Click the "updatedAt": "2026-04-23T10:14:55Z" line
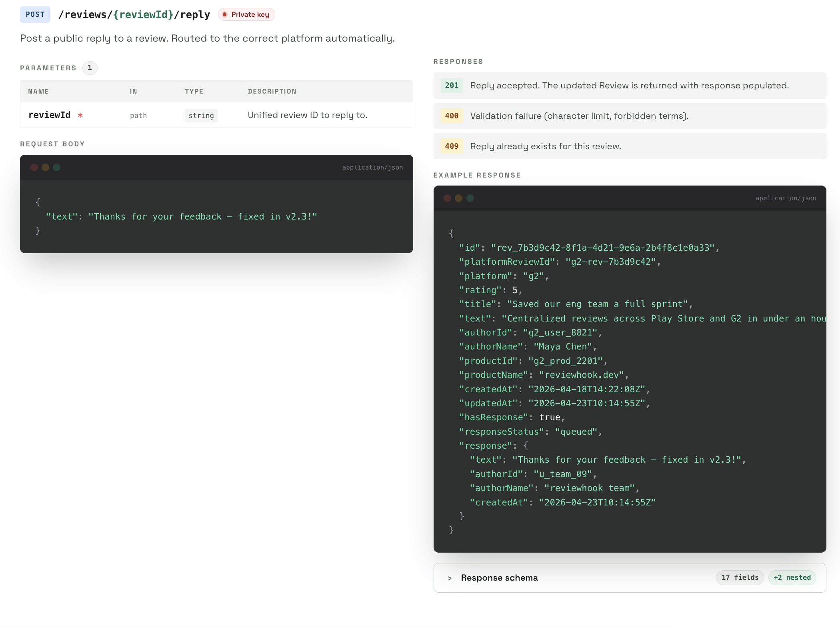840x627 pixels. click(555, 403)
